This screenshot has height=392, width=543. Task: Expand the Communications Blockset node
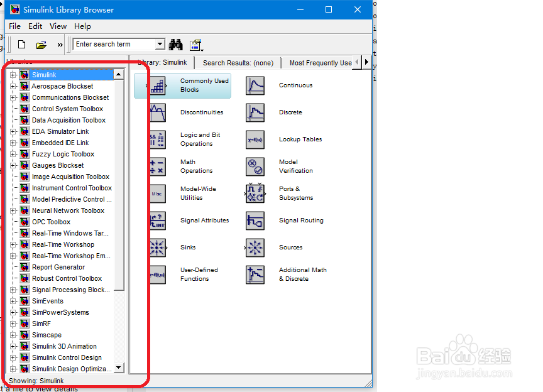[13, 97]
